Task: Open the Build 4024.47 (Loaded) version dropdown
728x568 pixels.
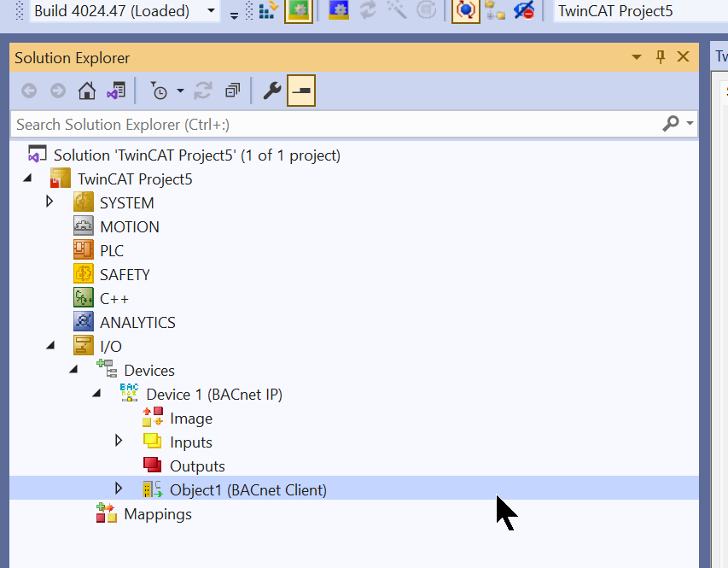Action: pyautogui.click(x=211, y=10)
